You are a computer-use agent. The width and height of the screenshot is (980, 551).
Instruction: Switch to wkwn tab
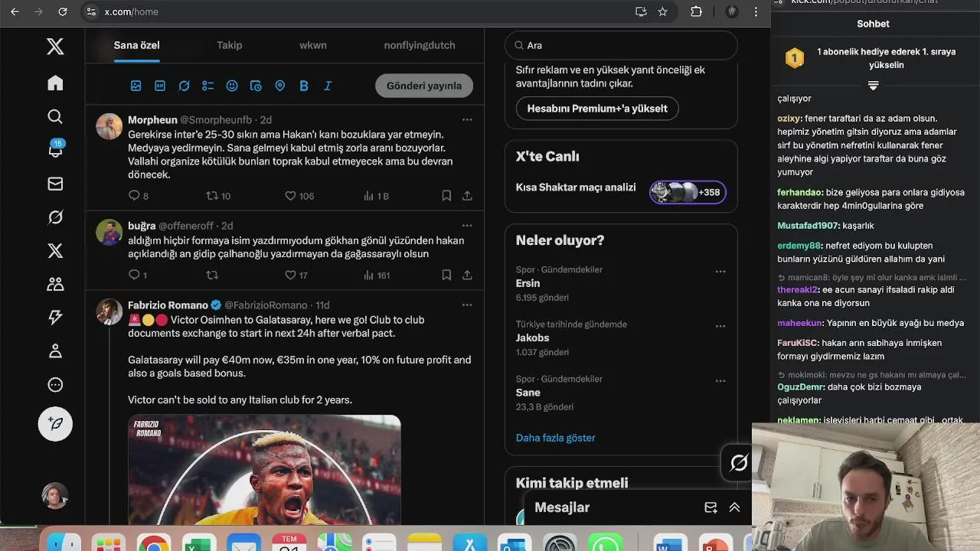click(313, 45)
